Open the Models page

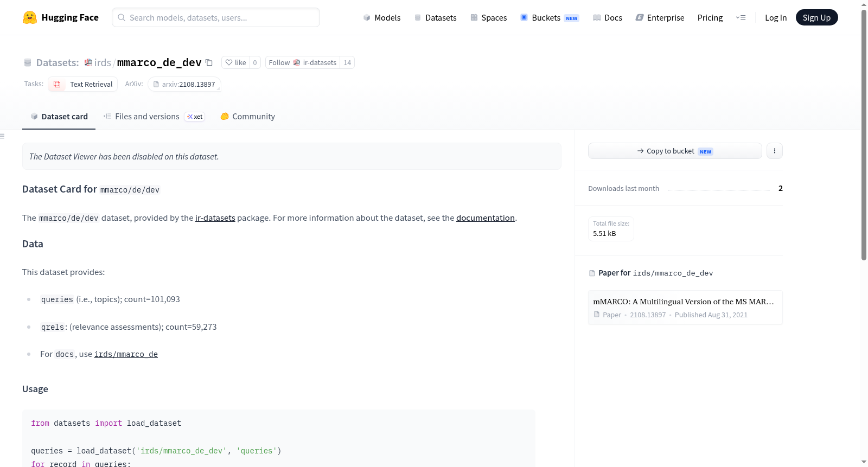click(382, 18)
